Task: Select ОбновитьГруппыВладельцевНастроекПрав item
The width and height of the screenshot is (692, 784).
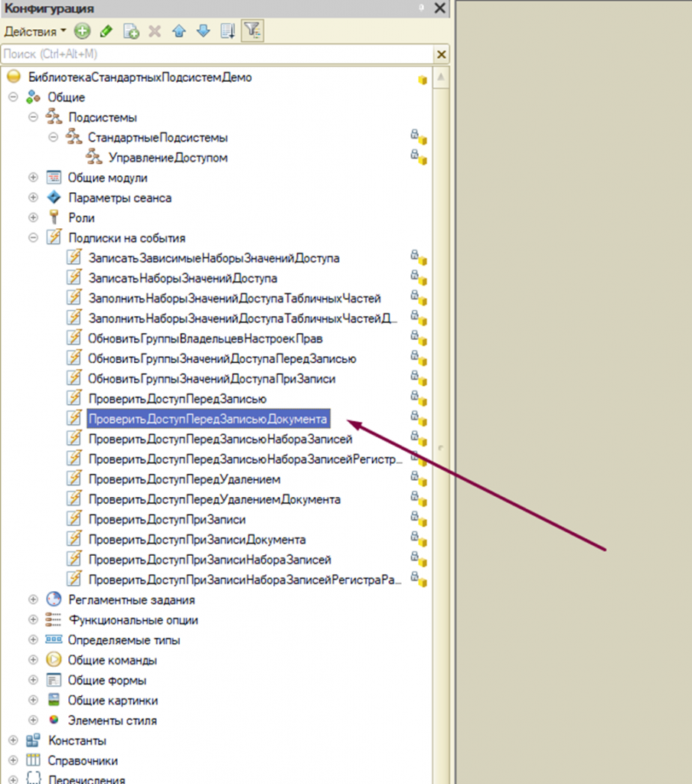Action: tap(205, 338)
